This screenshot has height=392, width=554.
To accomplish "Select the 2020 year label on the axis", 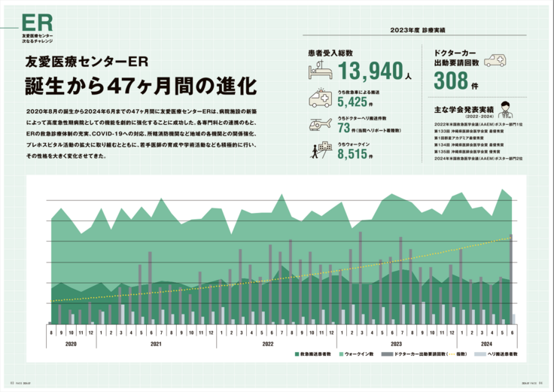I will 70,343.
